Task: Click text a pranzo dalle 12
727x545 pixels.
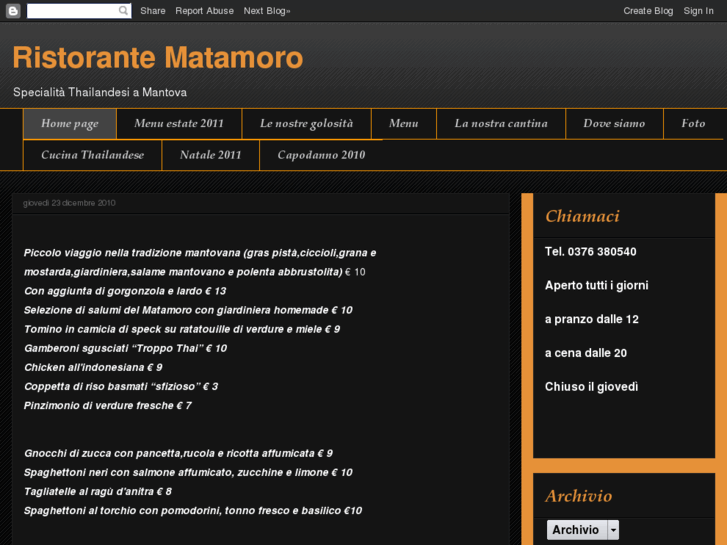Action: tap(592, 320)
